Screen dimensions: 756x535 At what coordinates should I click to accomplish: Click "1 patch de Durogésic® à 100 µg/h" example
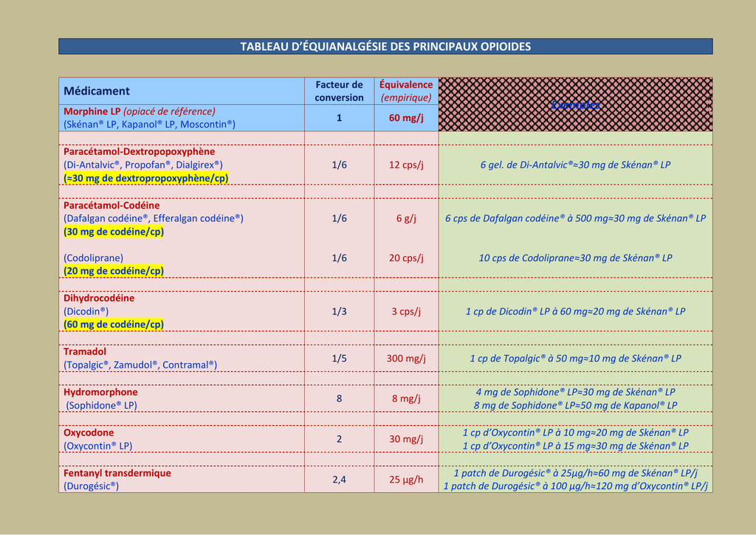(x=575, y=486)
